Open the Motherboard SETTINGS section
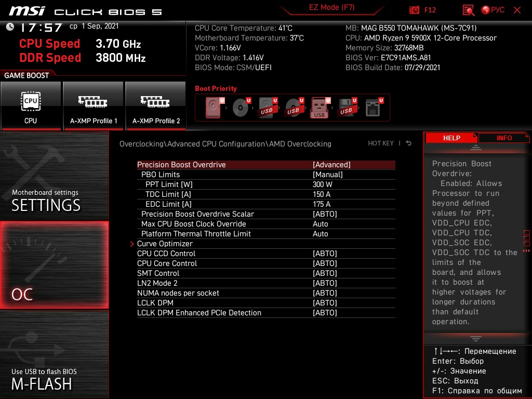Image resolution: width=532 pixels, height=399 pixels. pyautogui.click(x=54, y=176)
